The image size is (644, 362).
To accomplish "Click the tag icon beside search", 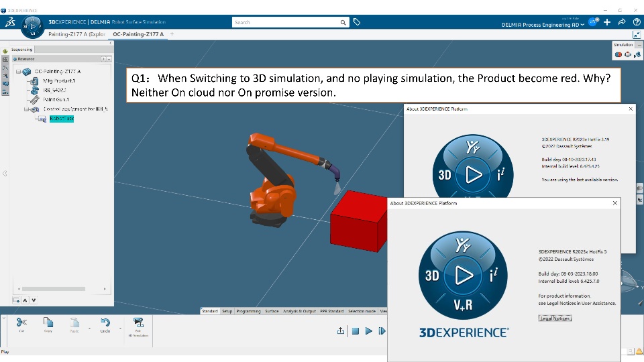I will coord(356,22).
